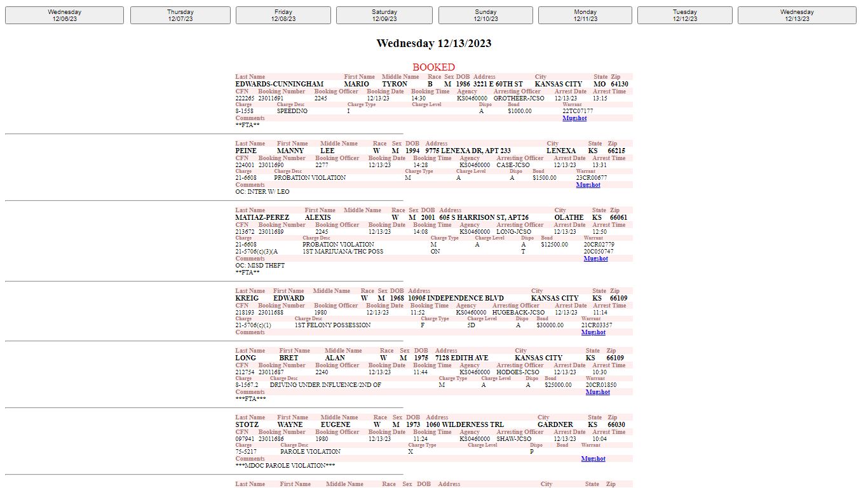Click warrant 23CR00677
This screenshot has height=488, width=868.
click(592, 178)
